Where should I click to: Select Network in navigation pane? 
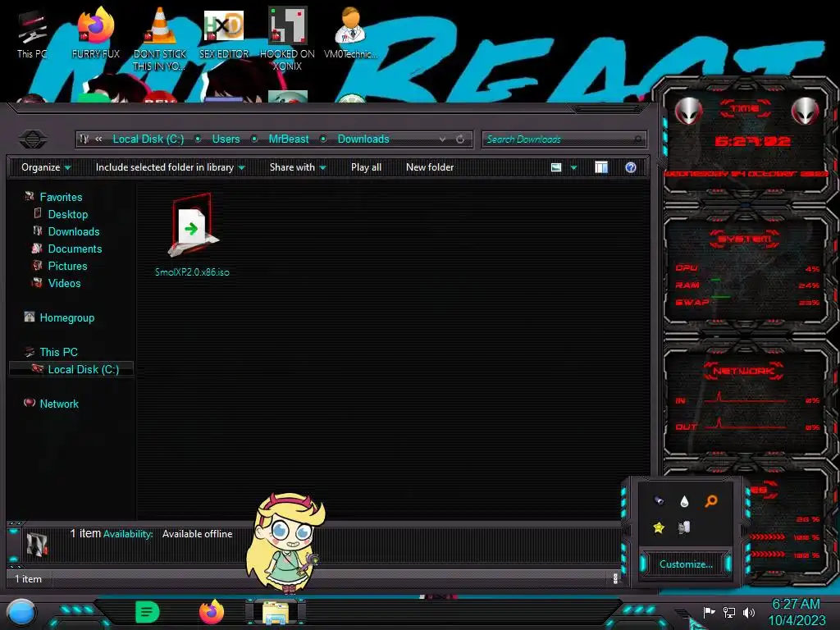click(x=59, y=404)
